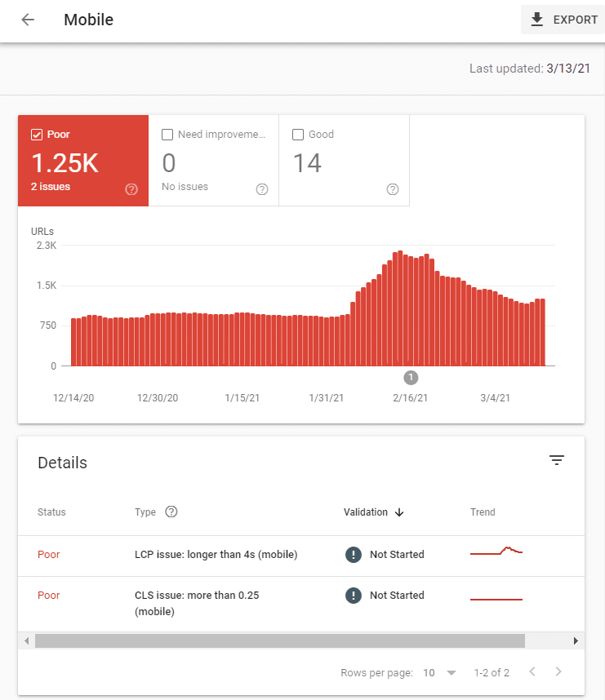605x700 pixels.
Task: Click the horizontal scrollbar in Details table
Action: (x=279, y=641)
